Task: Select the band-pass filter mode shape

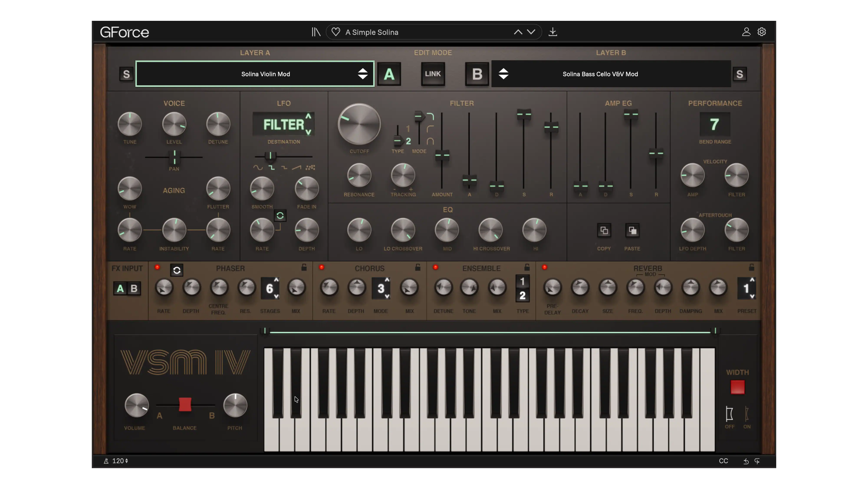Action: coord(430,141)
